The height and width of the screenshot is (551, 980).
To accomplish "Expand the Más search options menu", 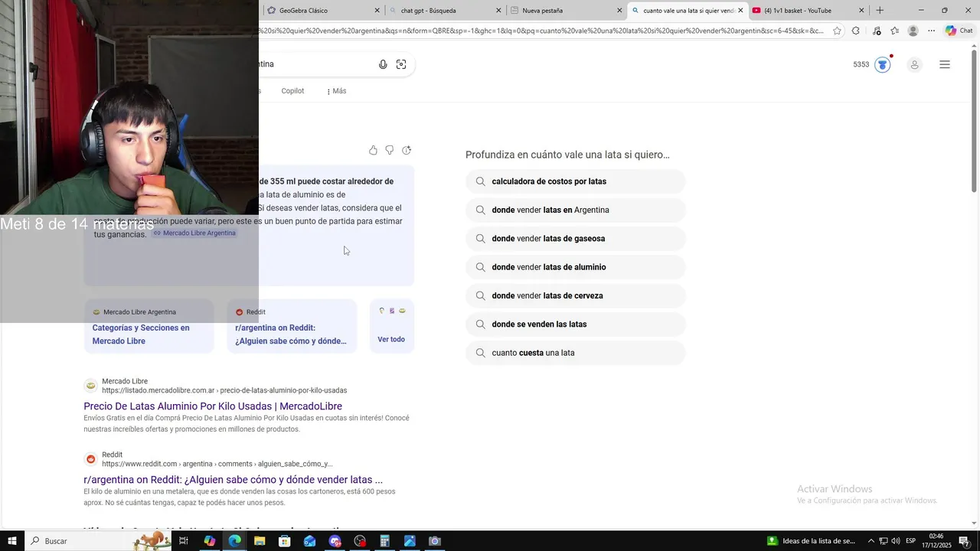I will pos(336,91).
